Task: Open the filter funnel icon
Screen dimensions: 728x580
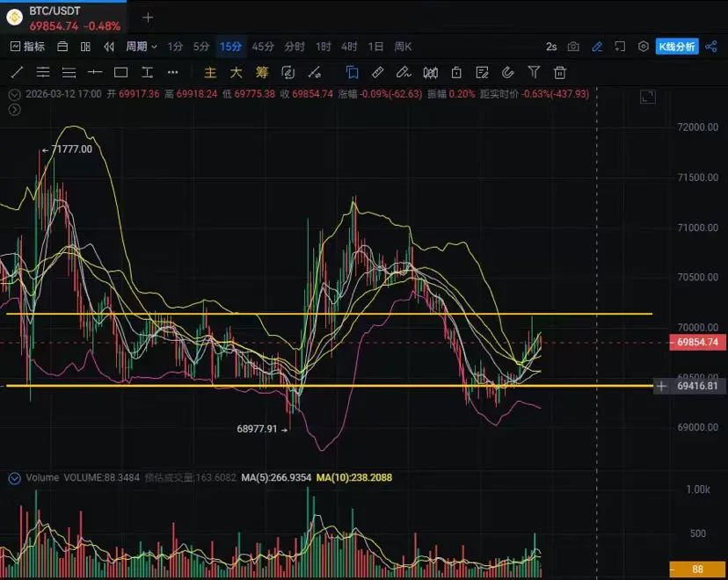Action: 534,72
